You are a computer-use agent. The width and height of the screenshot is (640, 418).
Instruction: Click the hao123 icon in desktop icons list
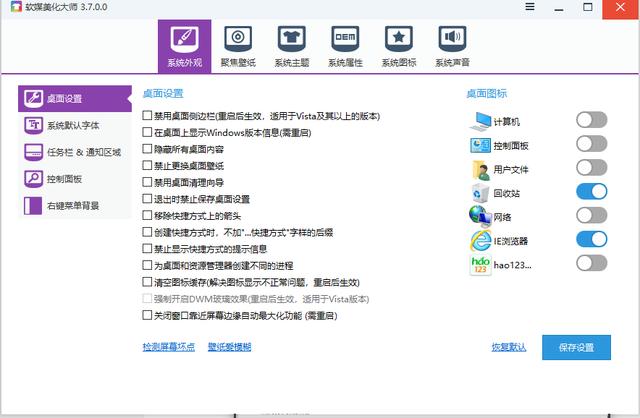click(478, 264)
